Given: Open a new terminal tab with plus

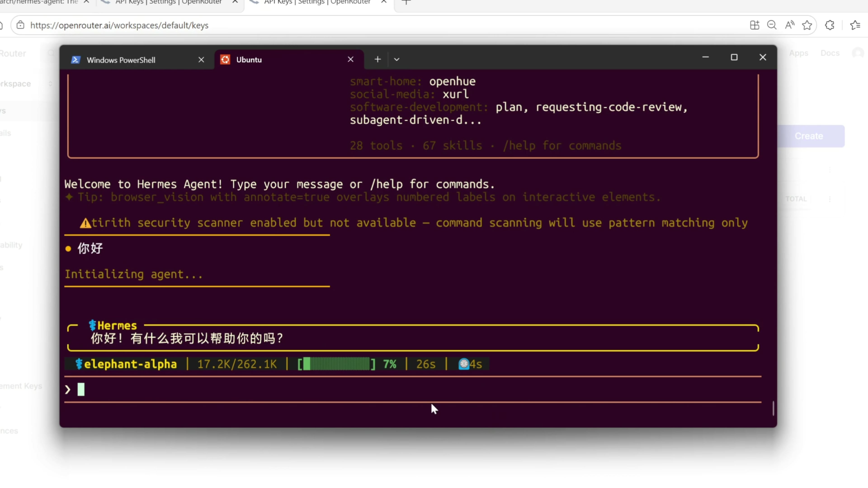Looking at the screenshot, I should click(x=378, y=60).
